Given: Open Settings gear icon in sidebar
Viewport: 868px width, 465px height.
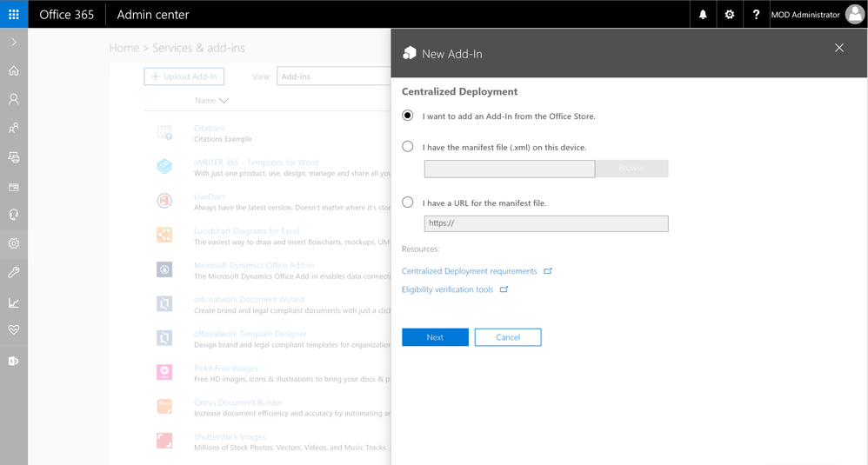Looking at the screenshot, I should point(14,243).
